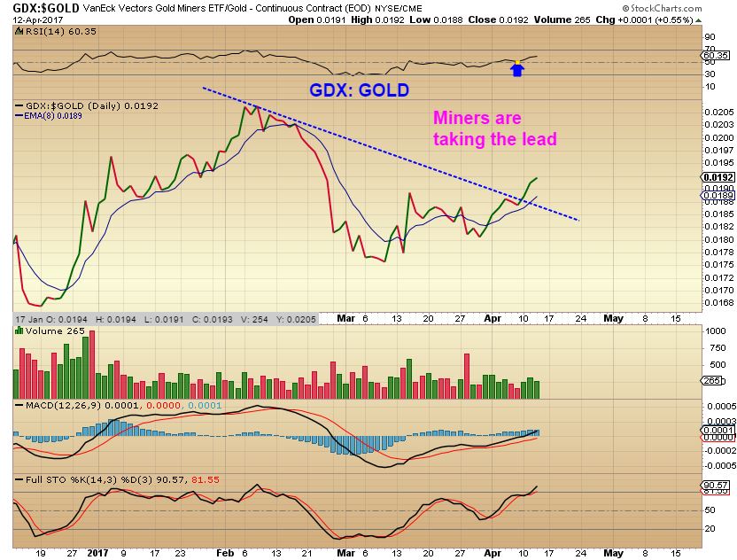
Task: Click the 0.0189 EMA value tag on axis
Action: (x=718, y=195)
